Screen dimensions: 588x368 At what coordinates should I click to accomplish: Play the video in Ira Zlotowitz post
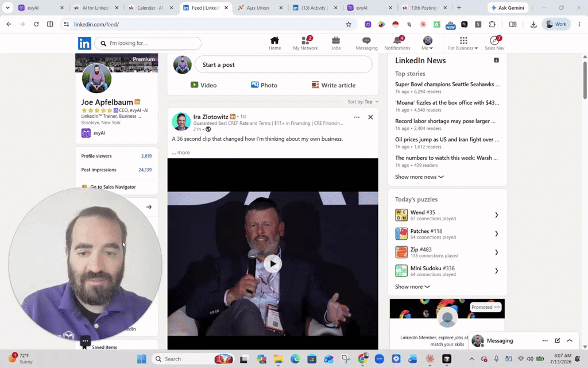pos(273,264)
